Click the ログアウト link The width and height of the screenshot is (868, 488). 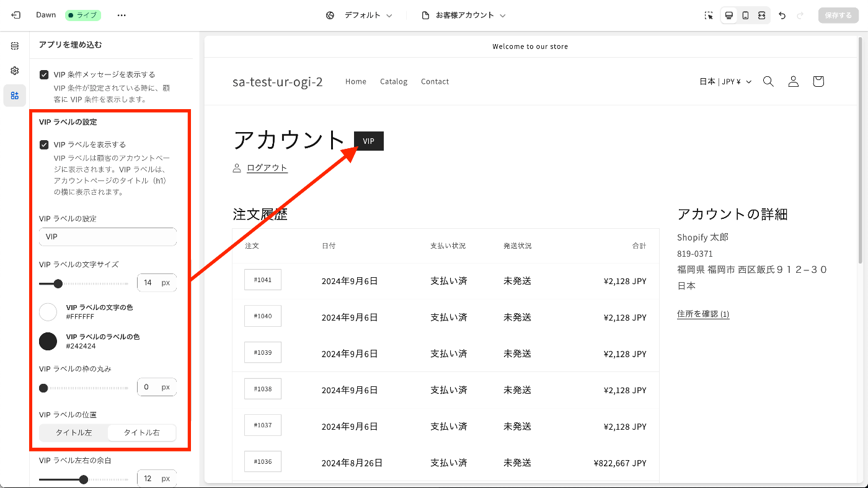267,168
